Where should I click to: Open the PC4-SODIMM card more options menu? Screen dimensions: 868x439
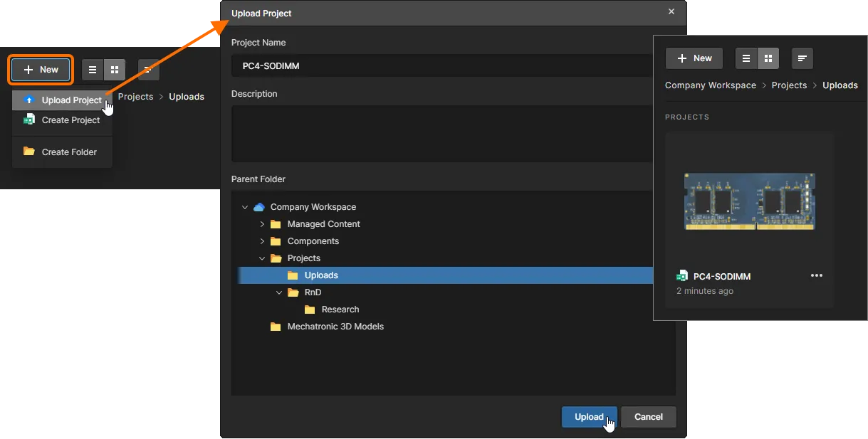point(817,276)
